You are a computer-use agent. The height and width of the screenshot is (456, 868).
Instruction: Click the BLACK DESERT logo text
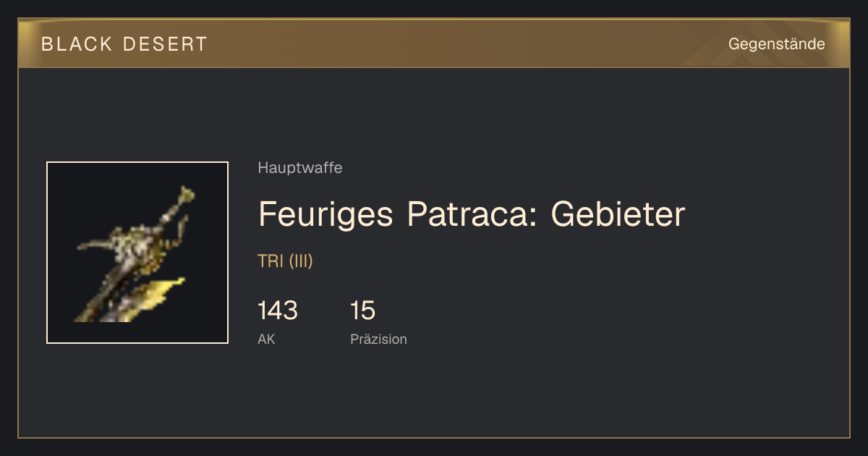[x=124, y=44]
